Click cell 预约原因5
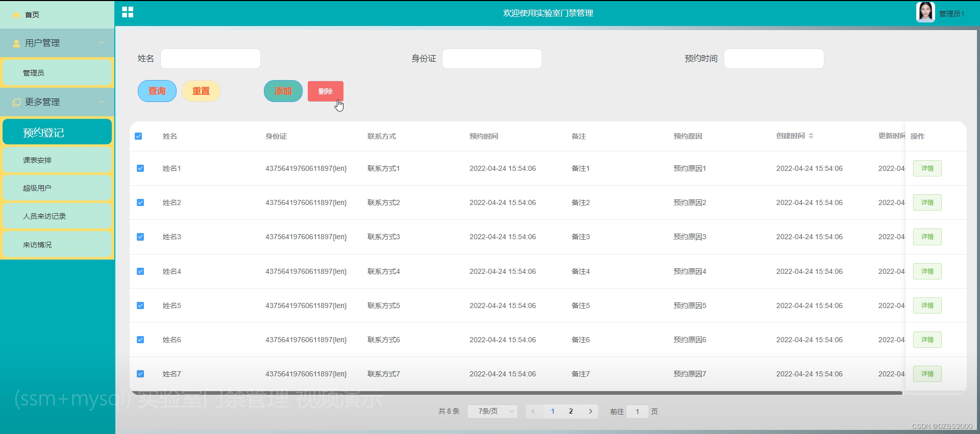Screen dimensions: 980x434 pyautogui.click(x=690, y=305)
